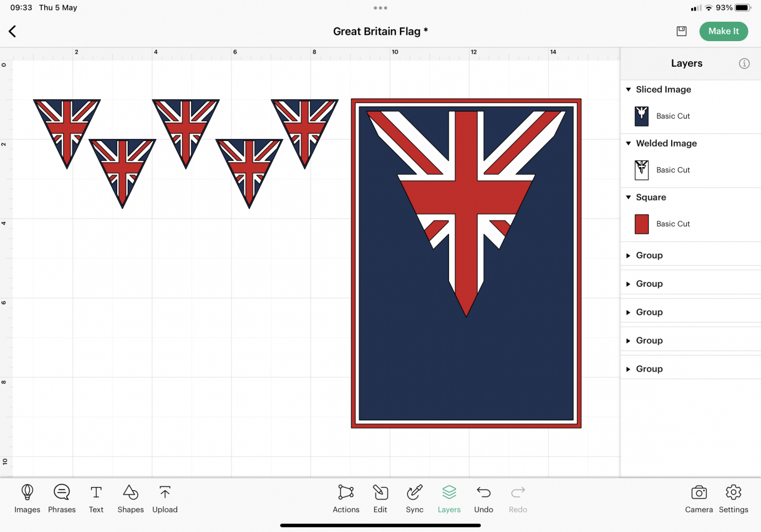Screen dimensions: 761x532
Task: Open the Actions menu
Action: (x=346, y=498)
